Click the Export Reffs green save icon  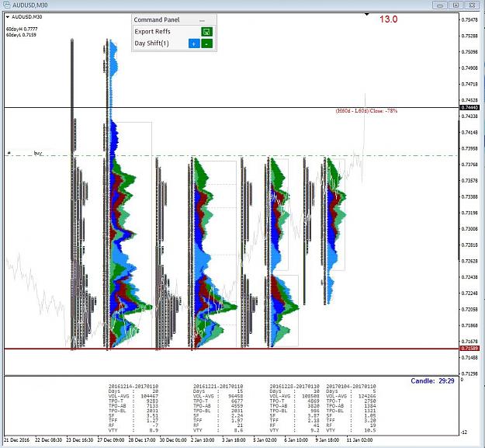tap(206, 32)
